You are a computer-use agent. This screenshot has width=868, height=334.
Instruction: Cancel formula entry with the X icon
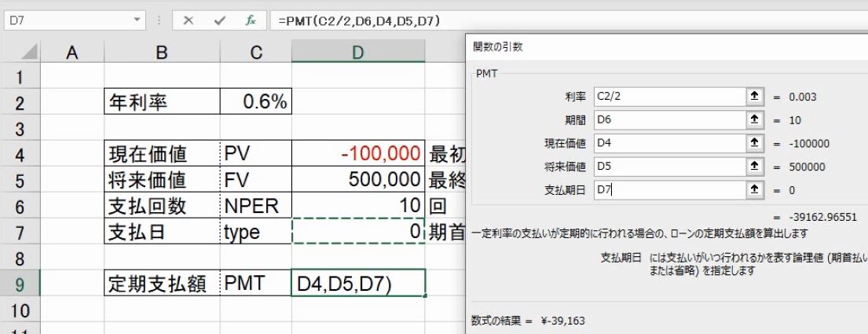pyautogui.click(x=189, y=21)
